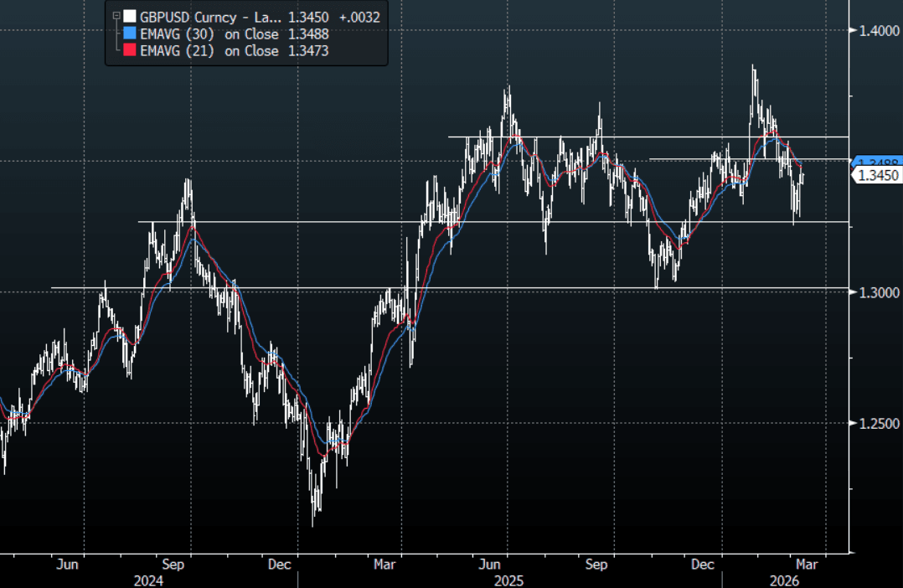Click the 2025 year label on time axis
This screenshot has height=588, width=903.
point(508,580)
